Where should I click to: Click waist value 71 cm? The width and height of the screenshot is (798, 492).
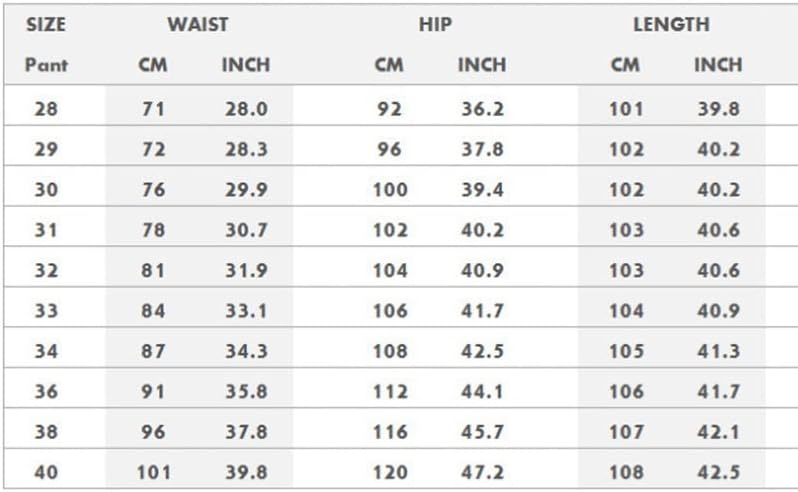point(153,109)
